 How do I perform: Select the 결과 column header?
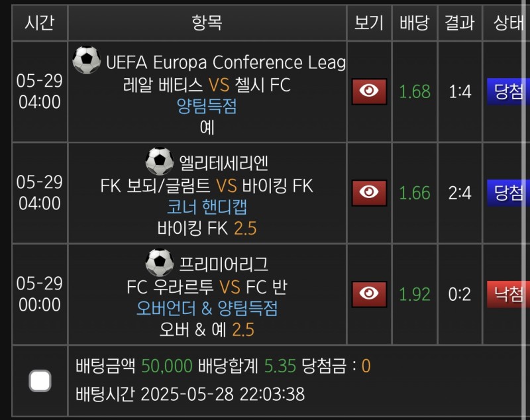(x=460, y=23)
